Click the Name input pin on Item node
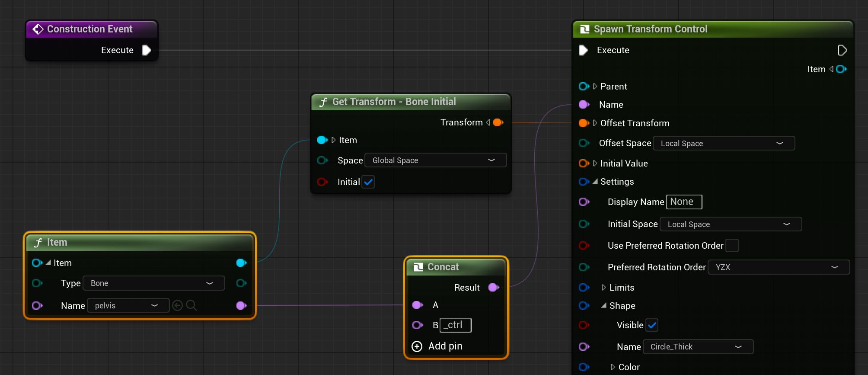868x375 pixels. click(37, 306)
